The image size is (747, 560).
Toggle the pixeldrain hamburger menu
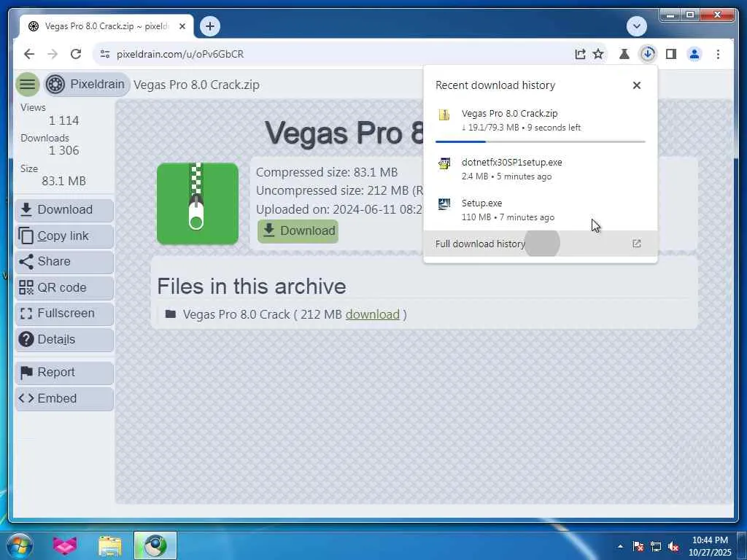point(28,85)
